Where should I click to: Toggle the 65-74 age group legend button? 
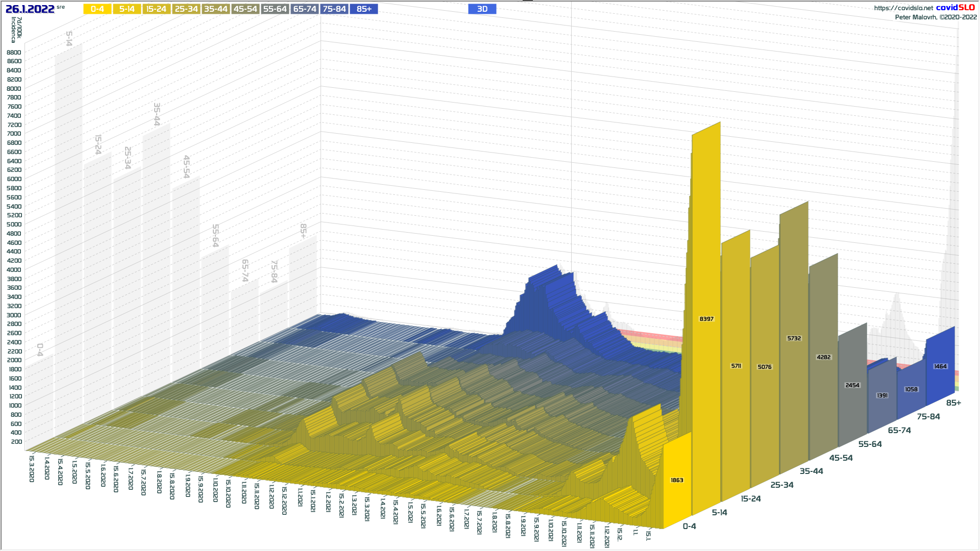pos(305,9)
